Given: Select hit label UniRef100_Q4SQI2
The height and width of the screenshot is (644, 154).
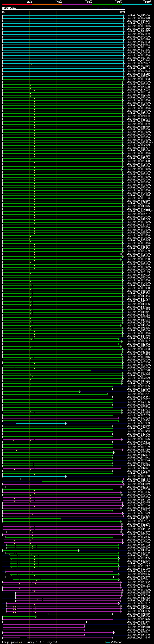Looking at the screenshot, I should [x=138, y=519].
